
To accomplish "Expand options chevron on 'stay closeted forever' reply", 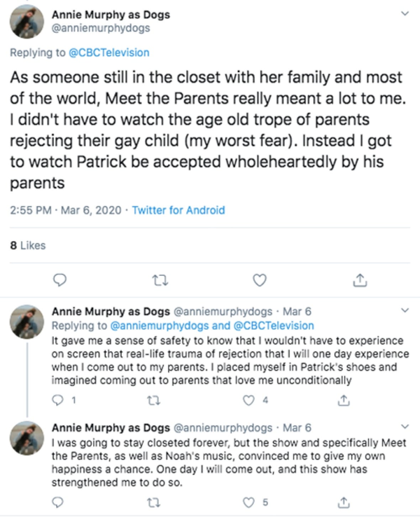I will tap(405, 426).
